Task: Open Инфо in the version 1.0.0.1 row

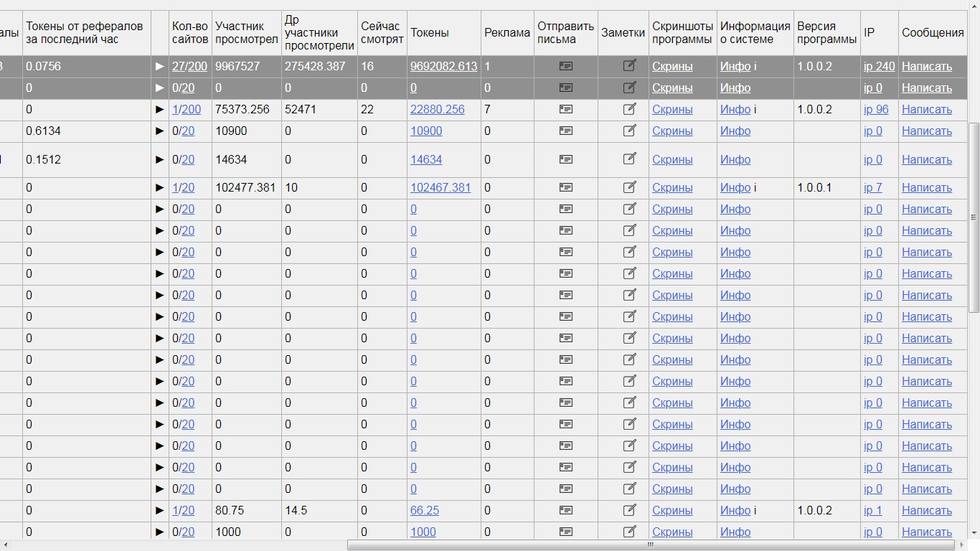Action: (x=735, y=187)
